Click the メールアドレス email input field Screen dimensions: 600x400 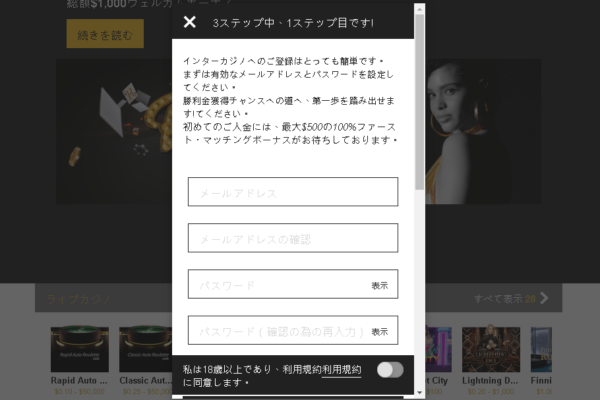pyautogui.click(x=293, y=192)
